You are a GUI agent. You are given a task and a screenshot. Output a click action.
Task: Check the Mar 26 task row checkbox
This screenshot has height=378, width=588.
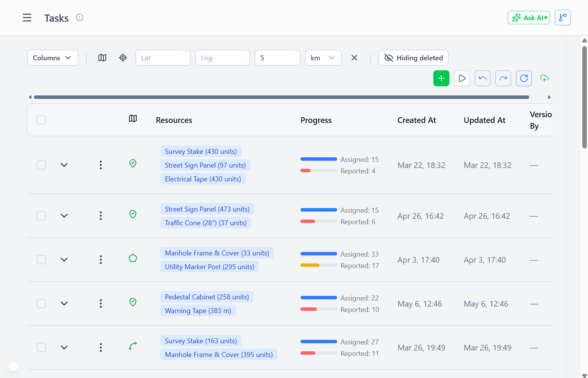tap(41, 347)
